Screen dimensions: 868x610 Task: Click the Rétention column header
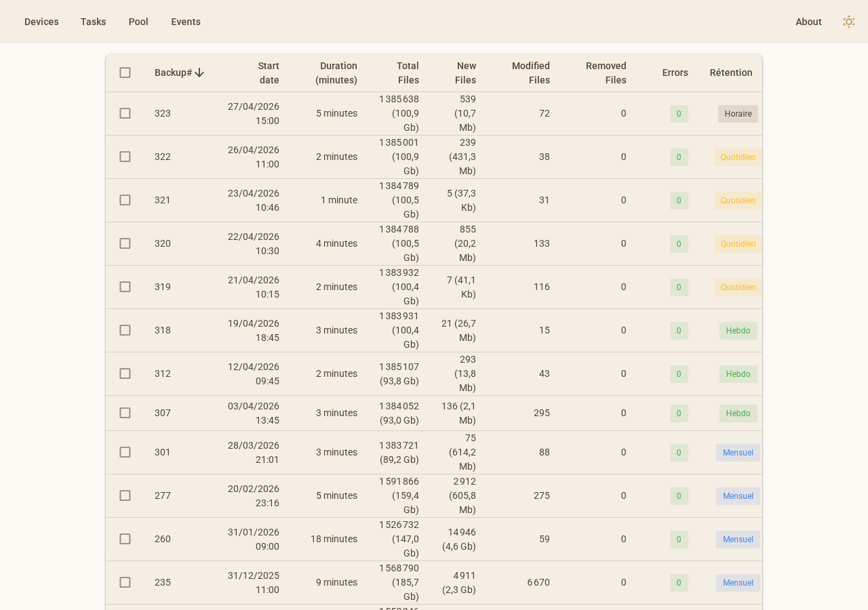pos(731,73)
